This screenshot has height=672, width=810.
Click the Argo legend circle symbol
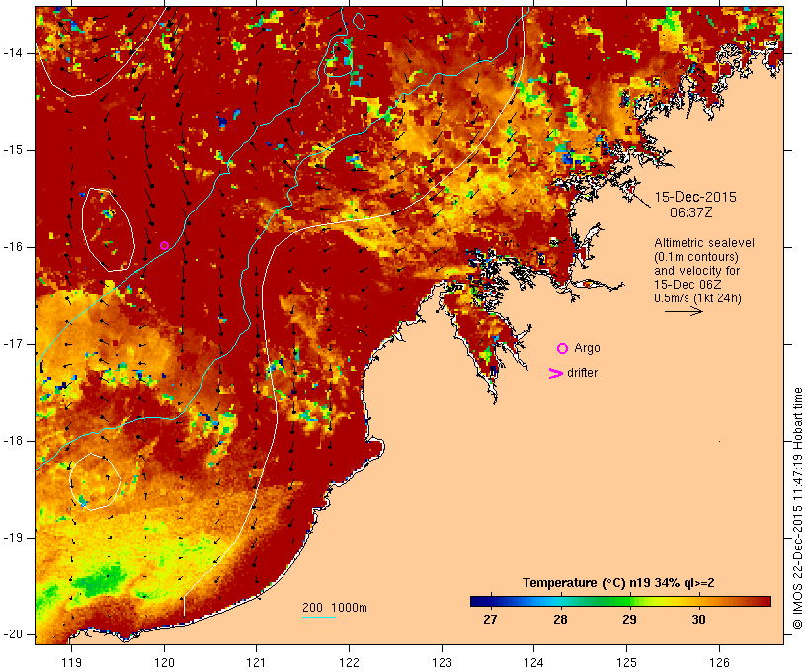click(x=563, y=349)
